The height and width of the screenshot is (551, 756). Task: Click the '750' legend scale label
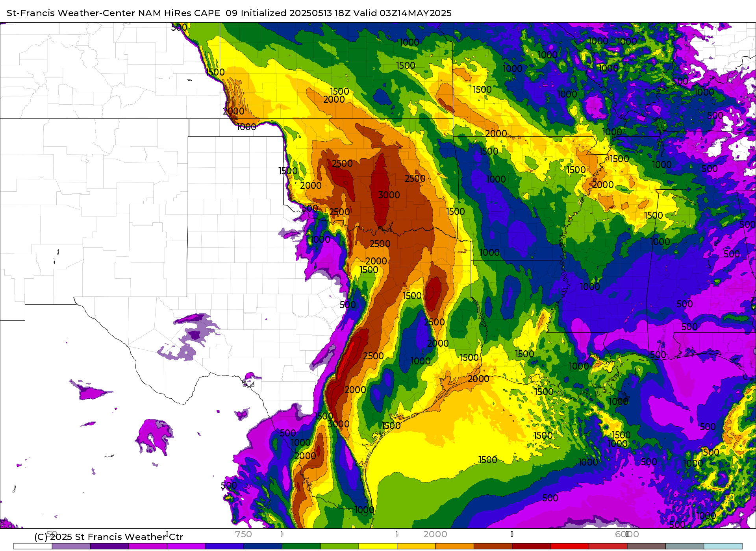(243, 534)
